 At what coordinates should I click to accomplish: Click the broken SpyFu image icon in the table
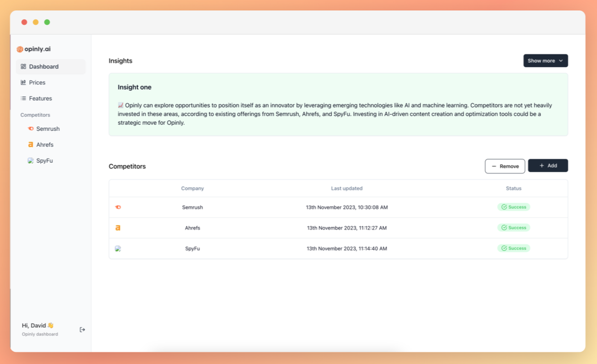118,248
